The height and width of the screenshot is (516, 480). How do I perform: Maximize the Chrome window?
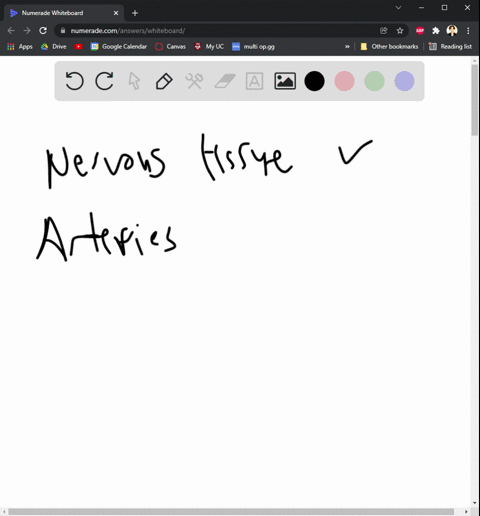[444, 7]
